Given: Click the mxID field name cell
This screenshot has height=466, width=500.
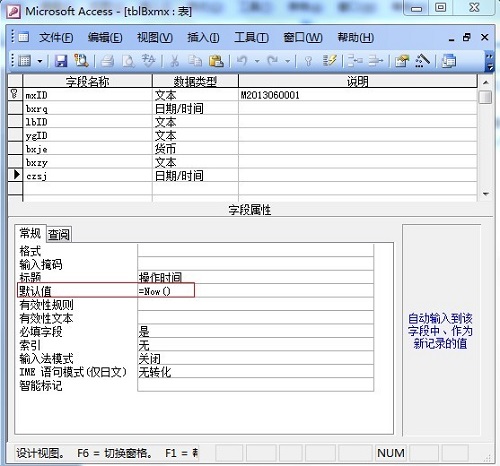Looking at the screenshot, I should pos(87,95).
